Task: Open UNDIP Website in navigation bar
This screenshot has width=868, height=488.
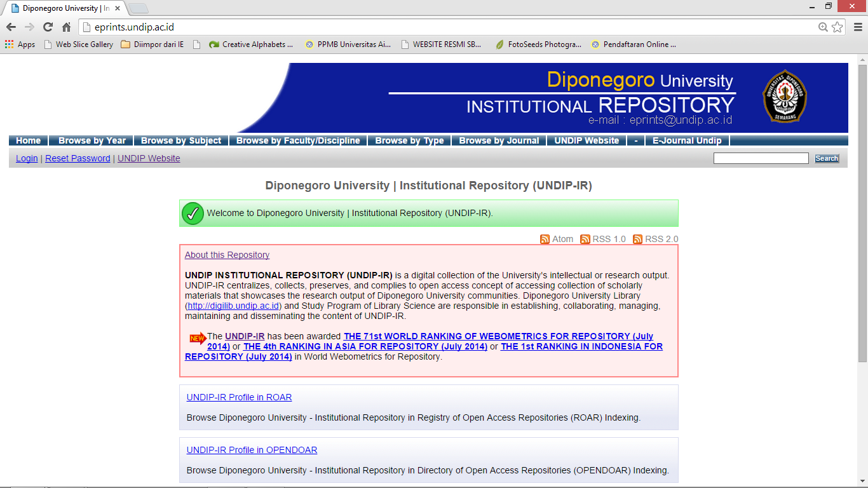Action: pos(587,140)
